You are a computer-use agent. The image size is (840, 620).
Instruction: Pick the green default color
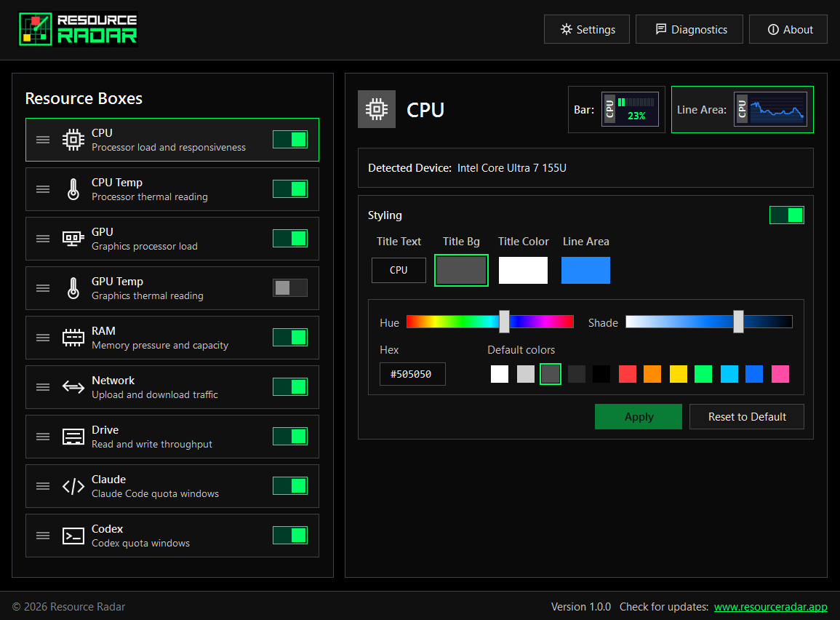coord(703,374)
